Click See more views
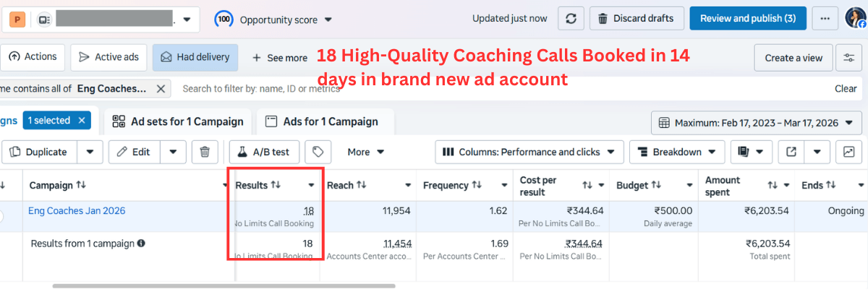Image resolution: width=868 pixels, height=292 pixels. (x=279, y=58)
